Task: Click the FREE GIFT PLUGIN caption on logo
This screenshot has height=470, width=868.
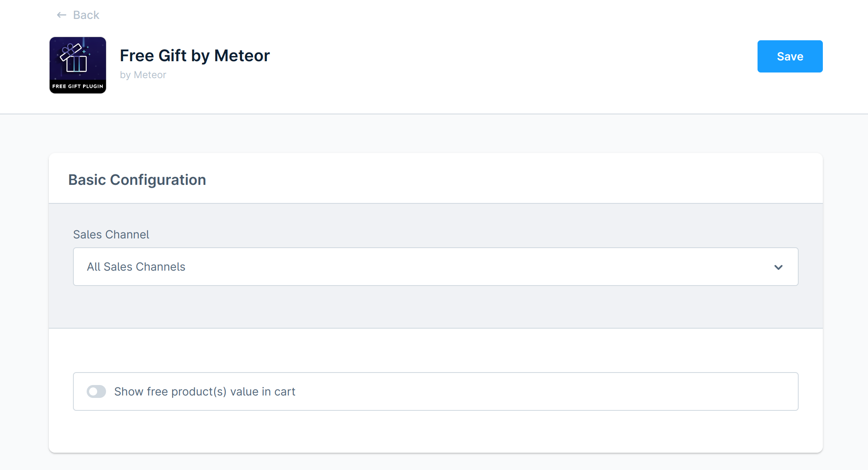Action: coord(78,86)
